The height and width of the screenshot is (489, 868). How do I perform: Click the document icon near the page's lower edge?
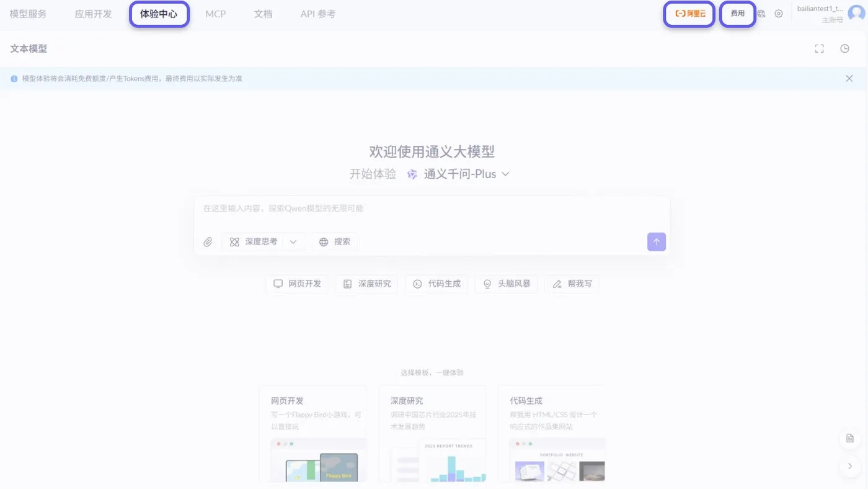pos(850,438)
